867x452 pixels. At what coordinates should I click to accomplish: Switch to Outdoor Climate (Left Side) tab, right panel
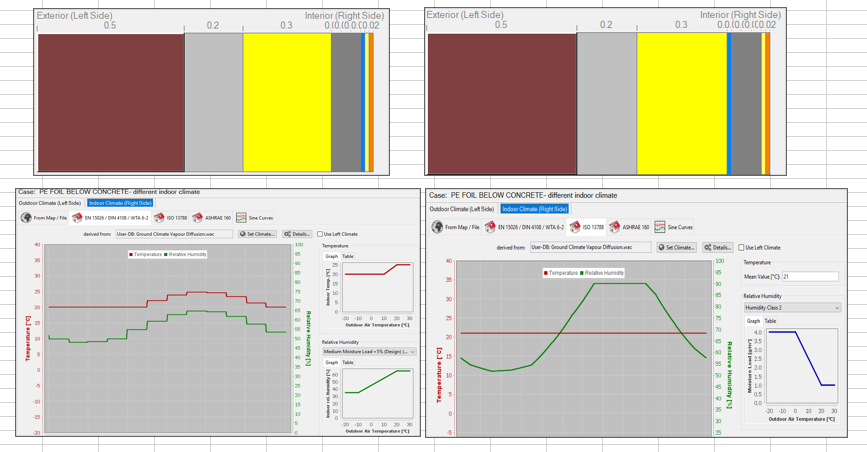(x=462, y=209)
